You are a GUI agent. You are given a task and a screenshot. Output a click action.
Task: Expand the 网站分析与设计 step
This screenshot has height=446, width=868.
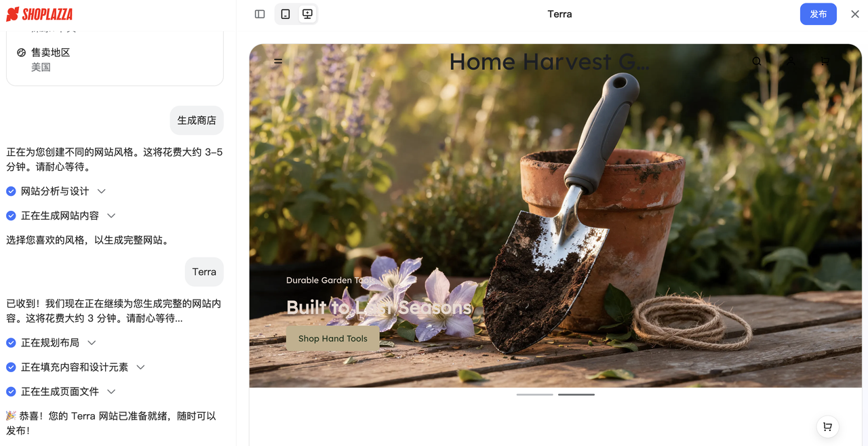[102, 191]
